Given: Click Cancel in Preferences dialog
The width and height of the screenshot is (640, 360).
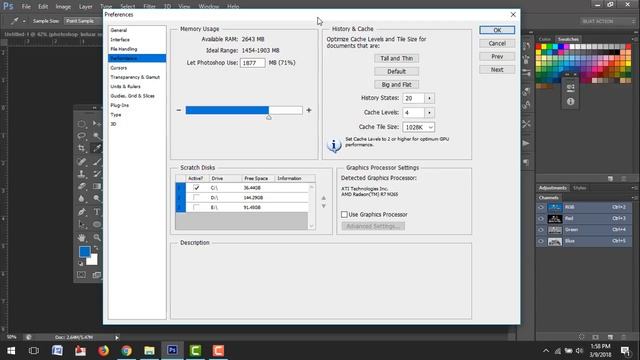Looking at the screenshot, I should [x=497, y=43].
